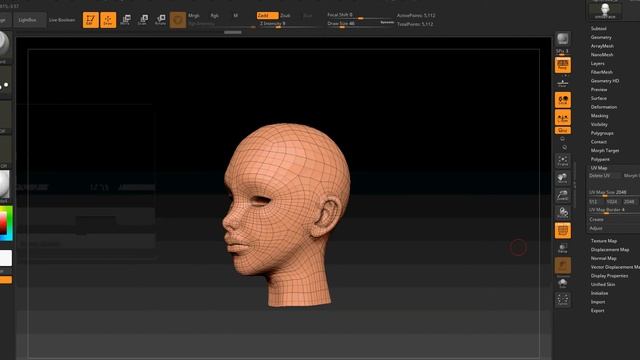
Task: Expand the Masking section
Action: pyautogui.click(x=599, y=116)
